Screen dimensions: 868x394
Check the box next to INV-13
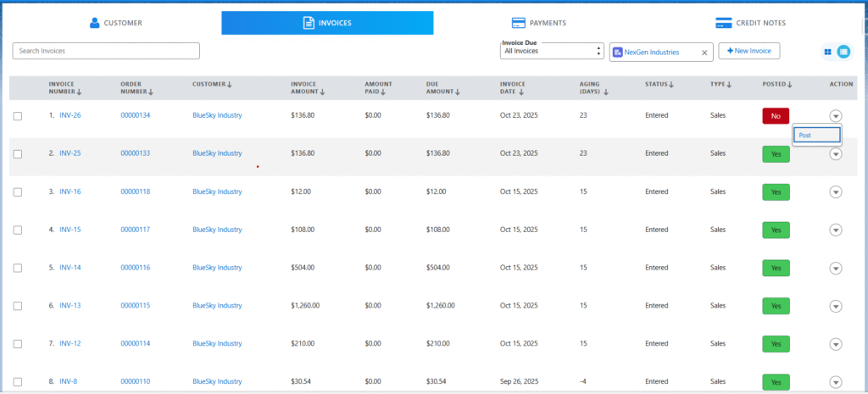(x=18, y=306)
